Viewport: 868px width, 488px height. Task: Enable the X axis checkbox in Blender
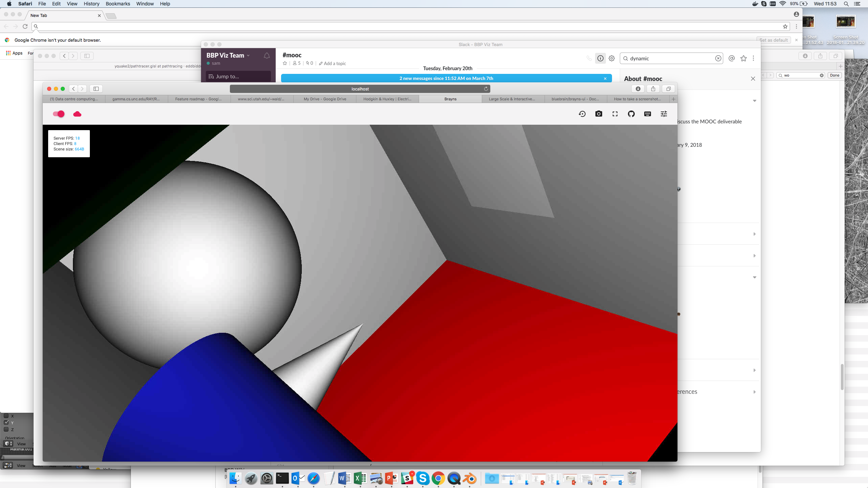(x=6, y=416)
